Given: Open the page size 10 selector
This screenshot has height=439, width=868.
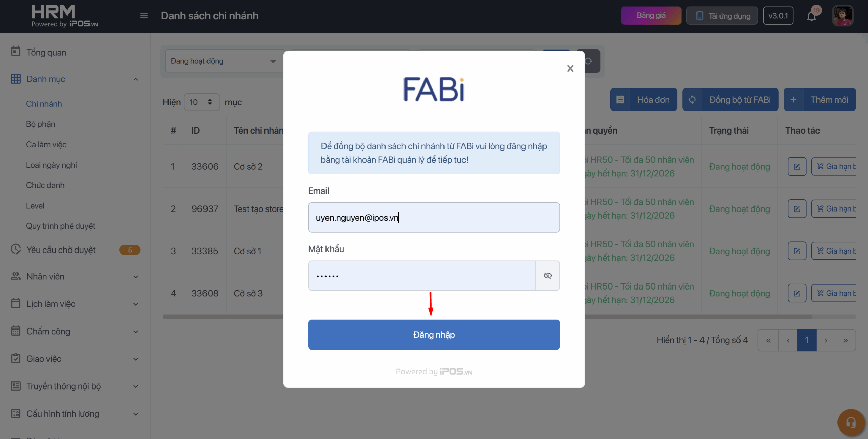Looking at the screenshot, I should pyautogui.click(x=201, y=102).
